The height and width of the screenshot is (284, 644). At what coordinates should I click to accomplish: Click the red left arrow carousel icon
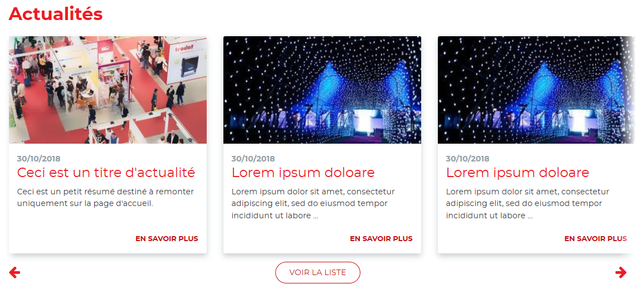[x=14, y=272]
